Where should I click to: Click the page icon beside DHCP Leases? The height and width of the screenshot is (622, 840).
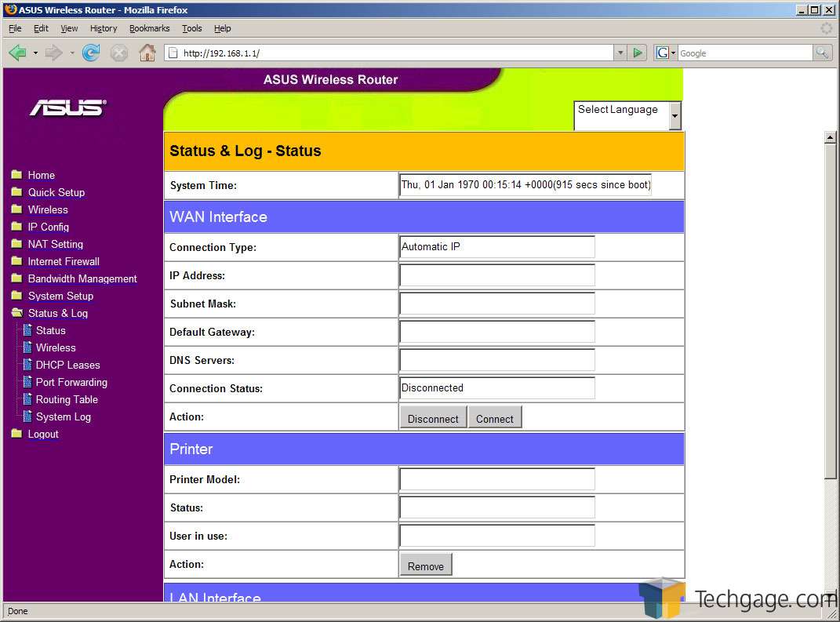click(x=28, y=364)
